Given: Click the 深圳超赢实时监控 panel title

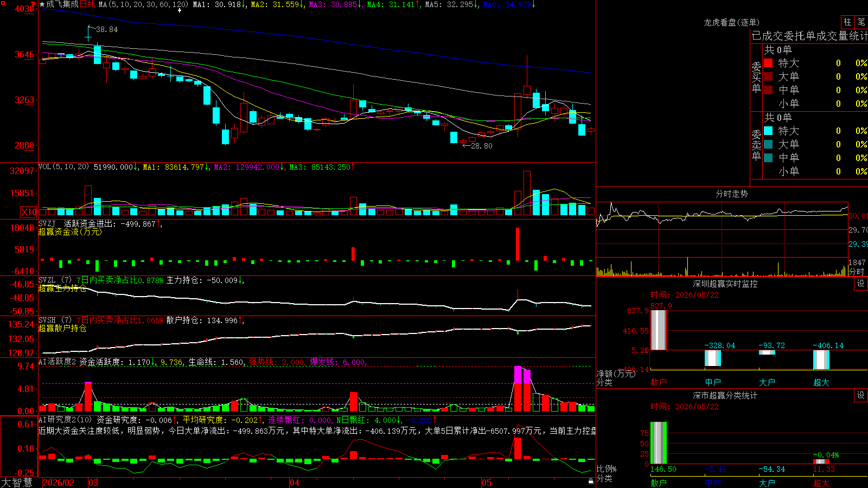Looking at the screenshot, I should click(x=725, y=284).
